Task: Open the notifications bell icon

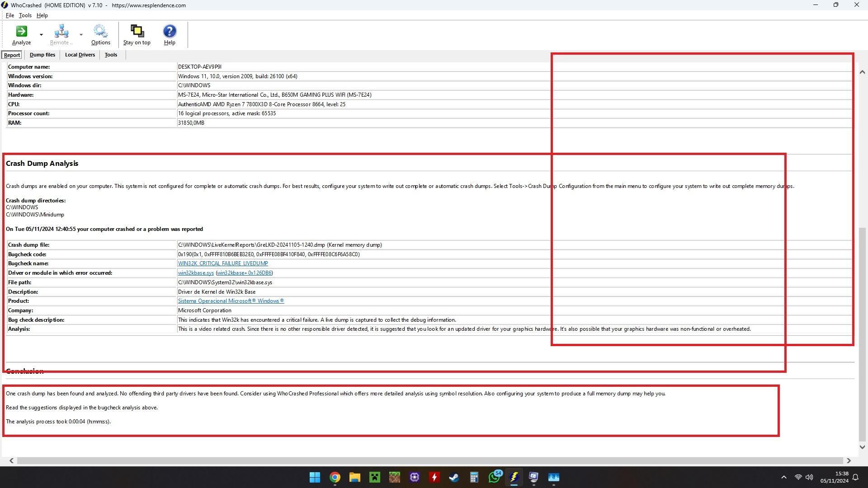Action: point(855,477)
